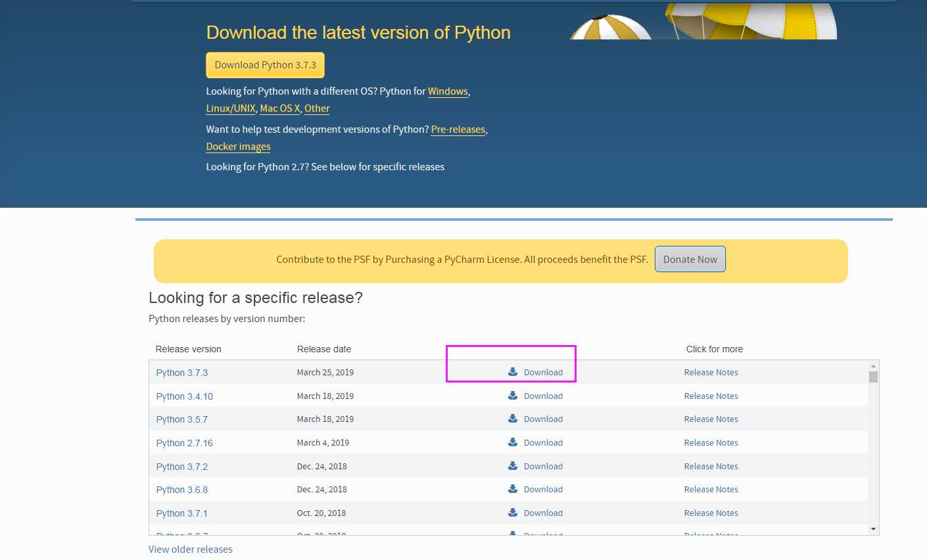The width and height of the screenshot is (927, 560).
Task: Click the Release version column header
Action: (x=189, y=349)
